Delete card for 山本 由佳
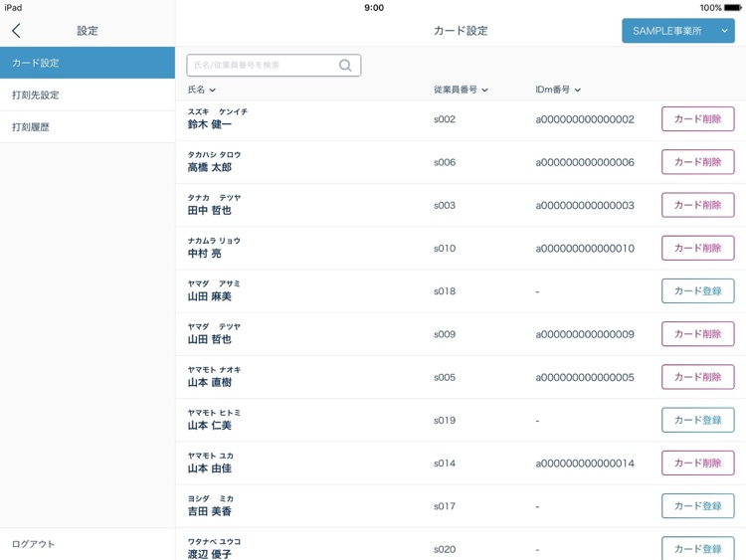Viewport: 746px width, 560px height. click(698, 463)
